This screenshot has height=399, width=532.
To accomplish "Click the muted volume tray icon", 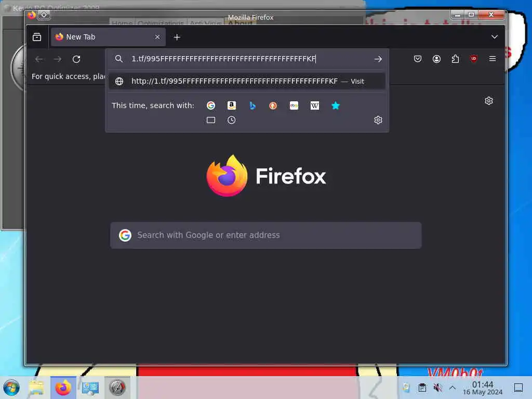I will point(437,388).
